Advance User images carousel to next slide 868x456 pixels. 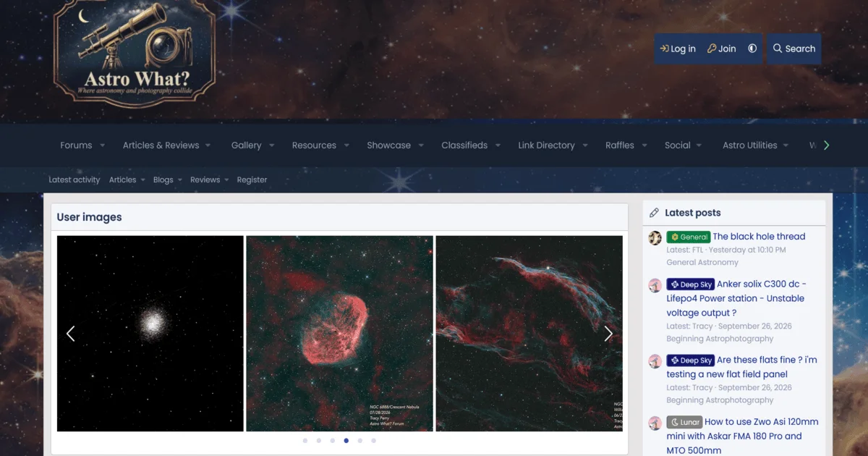pos(608,334)
